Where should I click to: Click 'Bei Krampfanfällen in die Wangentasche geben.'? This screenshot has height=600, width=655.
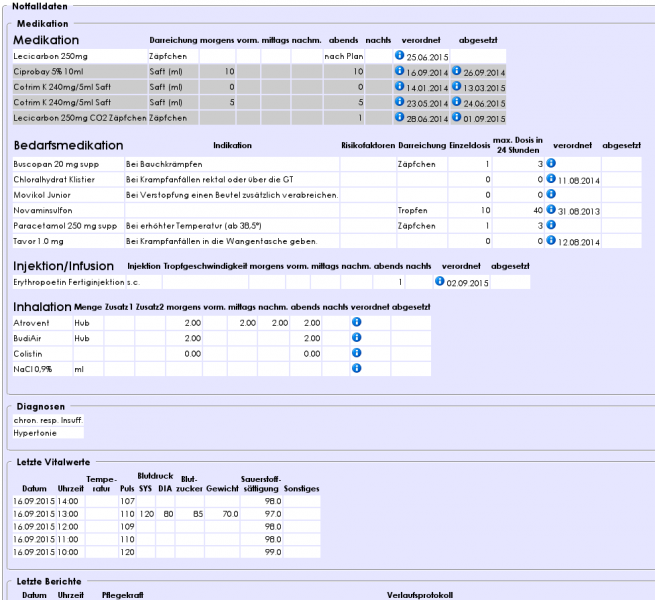point(222,242)
